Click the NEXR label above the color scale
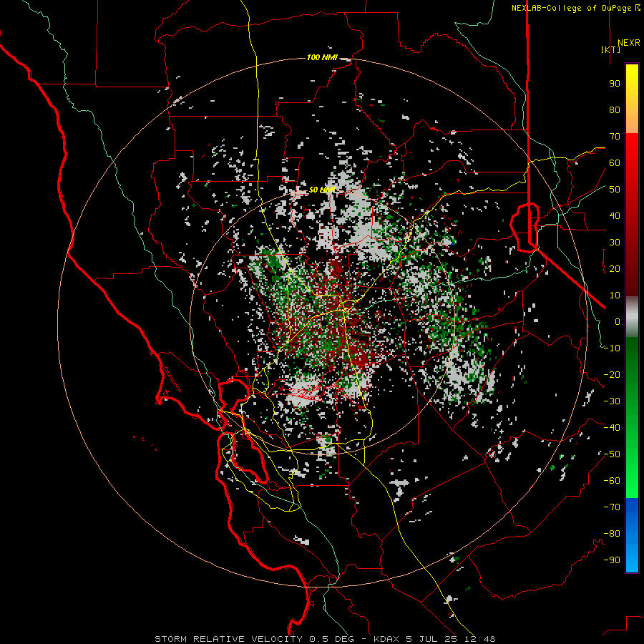The width and height of the screenshot is (644, 644). coord(628,43)
